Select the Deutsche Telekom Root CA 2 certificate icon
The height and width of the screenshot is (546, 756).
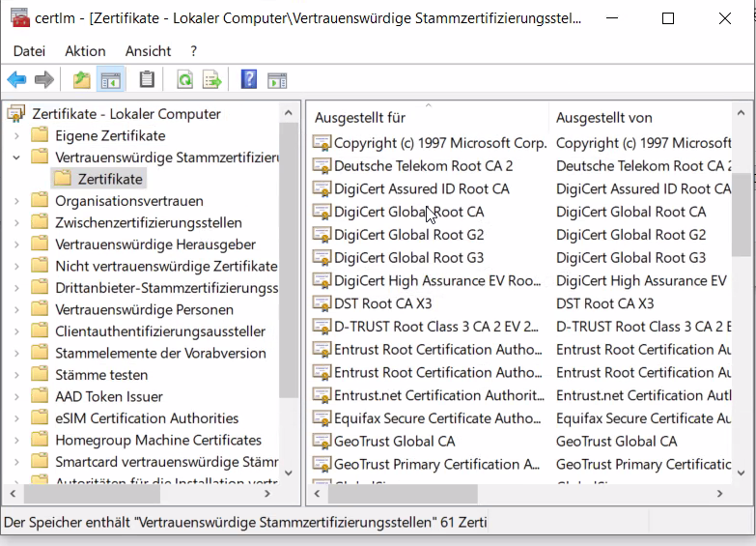coord(322,166)
